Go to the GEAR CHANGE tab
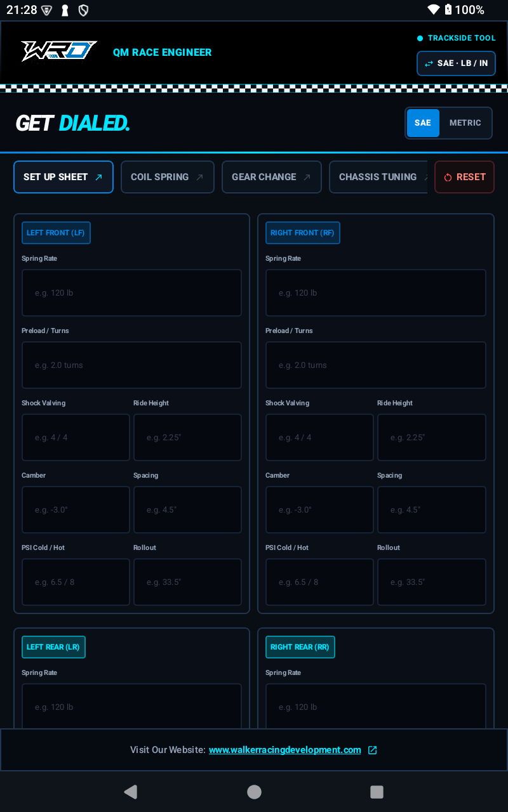 tap(272, 177)
